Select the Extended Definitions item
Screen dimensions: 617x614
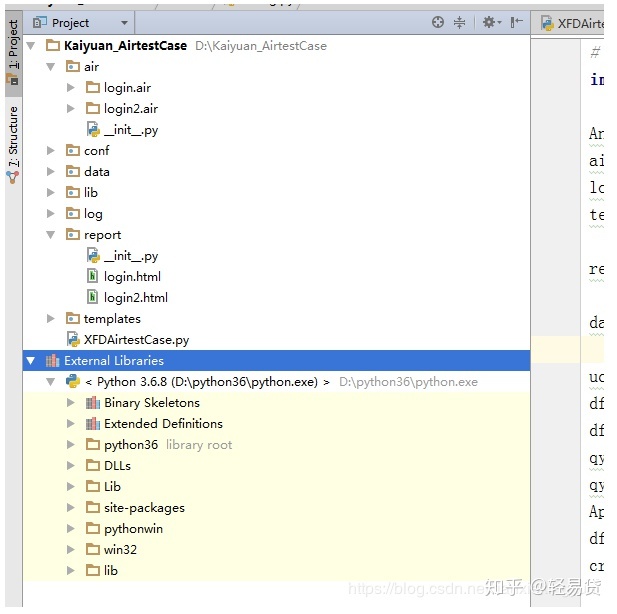pos(163,424)
